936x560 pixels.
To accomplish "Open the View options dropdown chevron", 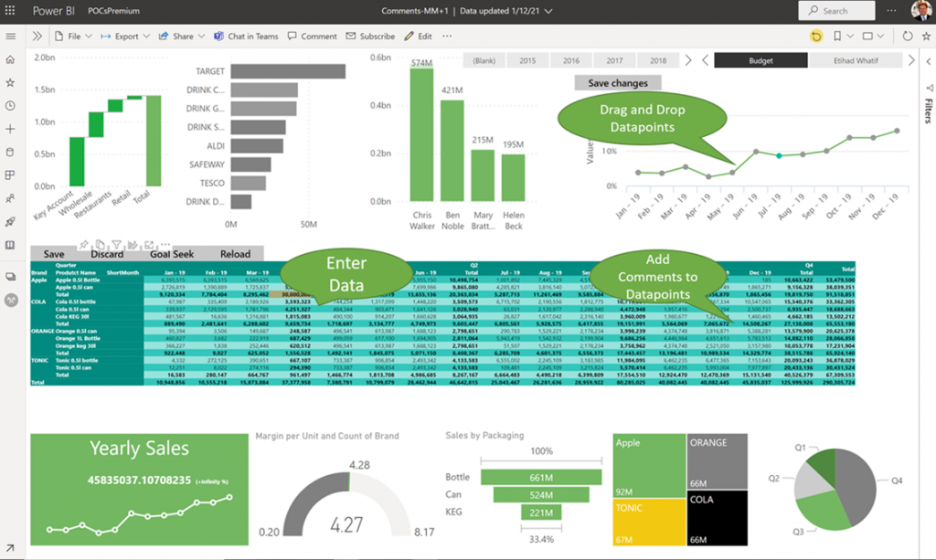I will tap(880, 37).
